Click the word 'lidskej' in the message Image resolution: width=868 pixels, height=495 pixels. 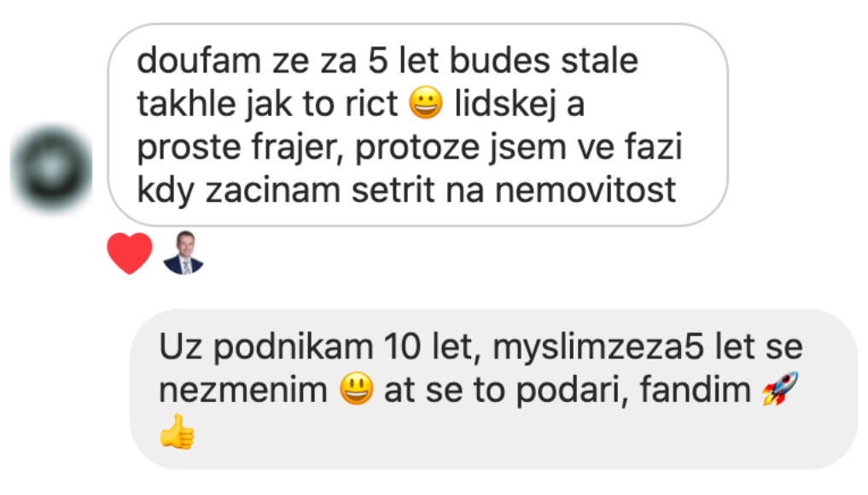point(505,104)
